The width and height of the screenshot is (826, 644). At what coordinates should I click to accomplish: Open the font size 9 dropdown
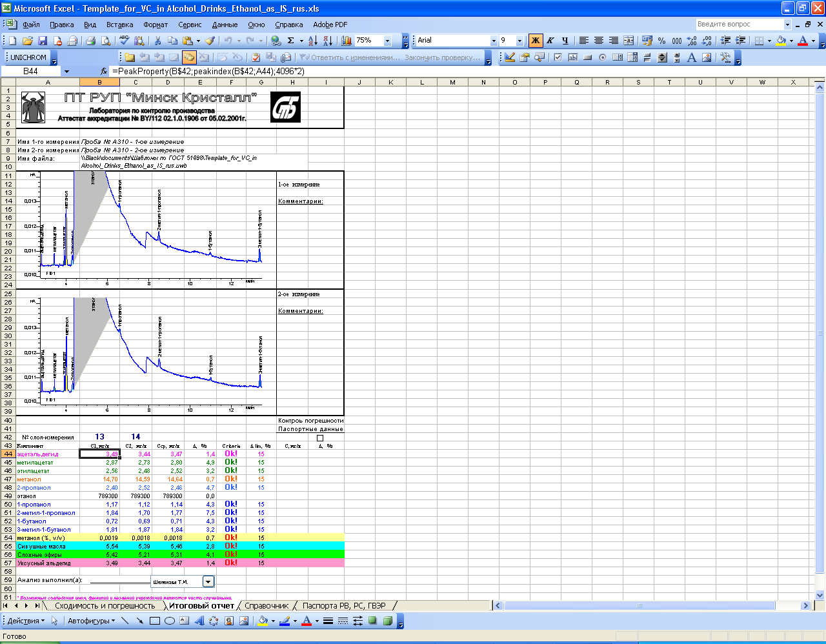(519, 41)
